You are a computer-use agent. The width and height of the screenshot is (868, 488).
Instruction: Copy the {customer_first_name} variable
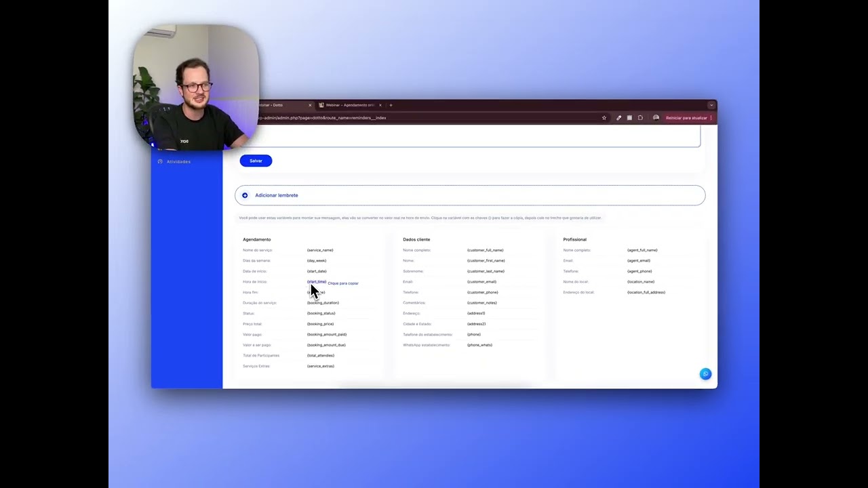[x=486, y=260]
